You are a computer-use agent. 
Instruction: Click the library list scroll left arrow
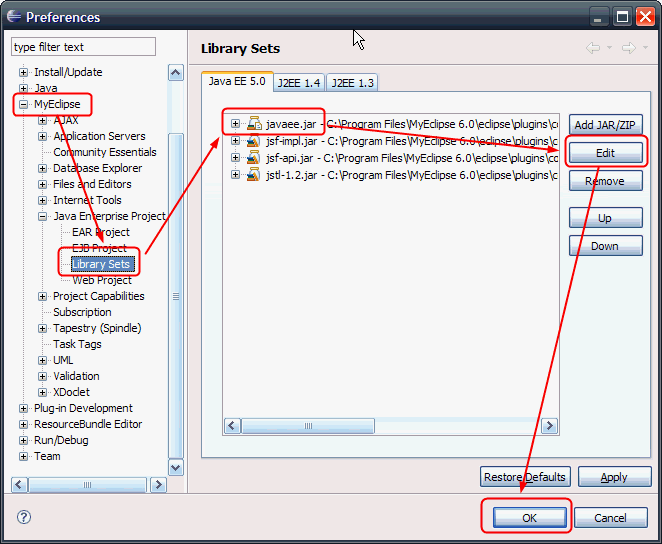(x=232, y=426)
